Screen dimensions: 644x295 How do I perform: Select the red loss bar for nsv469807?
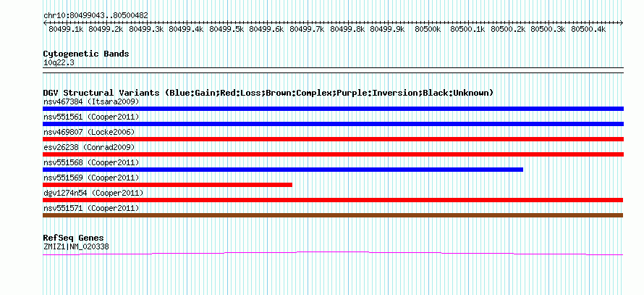pyautogui.click(x=333, y=139)
